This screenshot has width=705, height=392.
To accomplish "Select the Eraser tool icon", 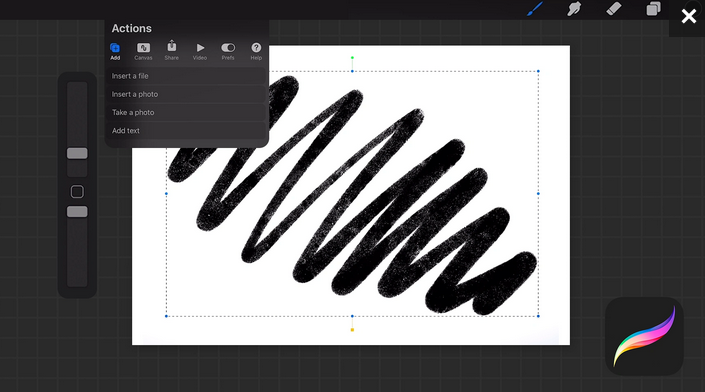I will click(x=614, y=9).
